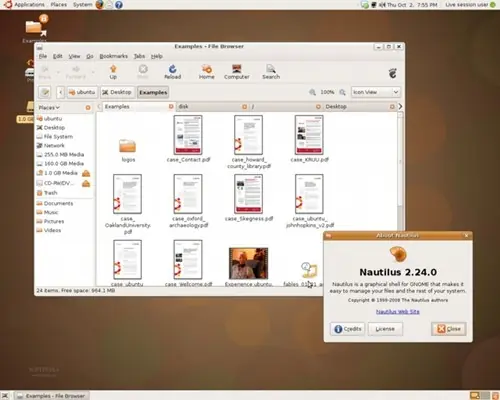This screenshot has width=500, height=400.
Task: Select case_KRUU.pdf file thumbnail
Action: [309, 135]
